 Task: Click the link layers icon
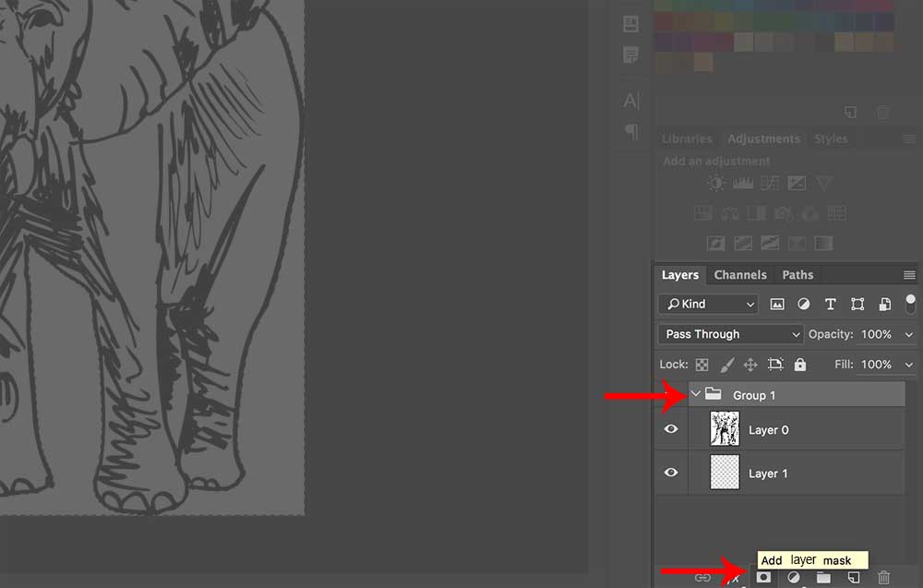pyautogui.click(x=703, y=578)
